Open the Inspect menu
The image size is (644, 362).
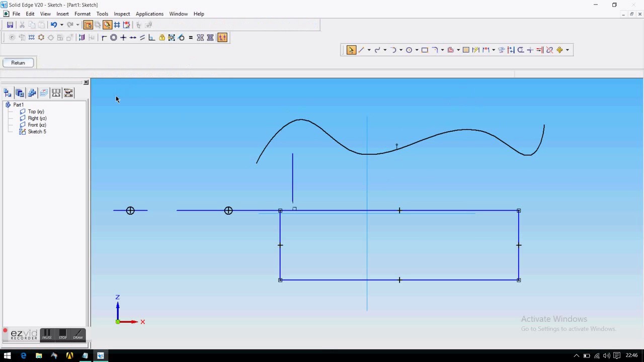point(122,14)
